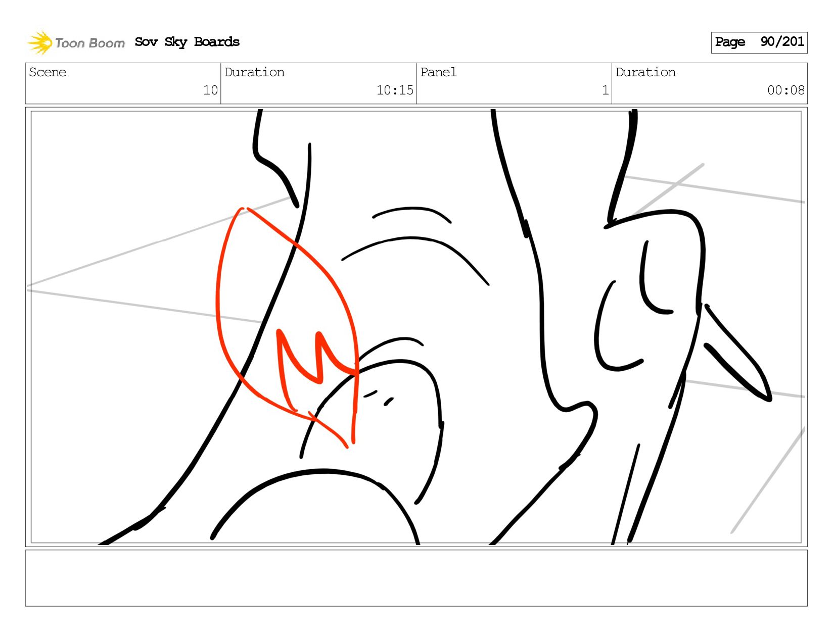Click the second Duration column label

pyautogui.click(x=645, y=72)
